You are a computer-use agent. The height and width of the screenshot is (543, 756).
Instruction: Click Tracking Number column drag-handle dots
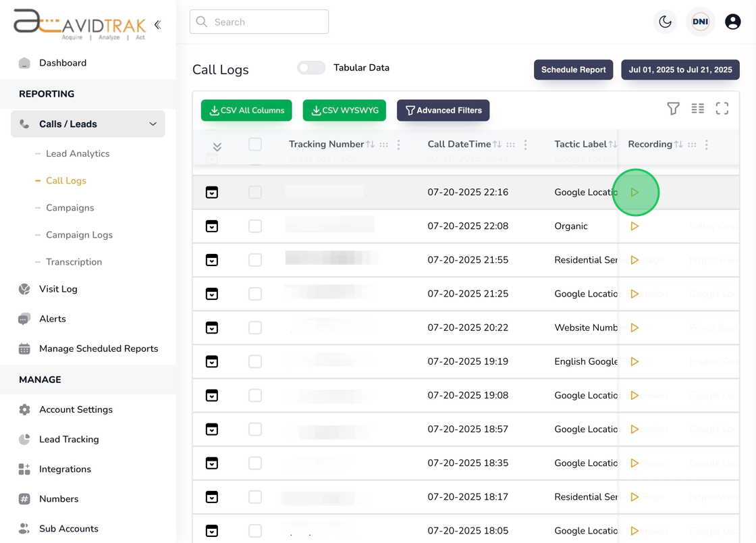click(384, 145)
